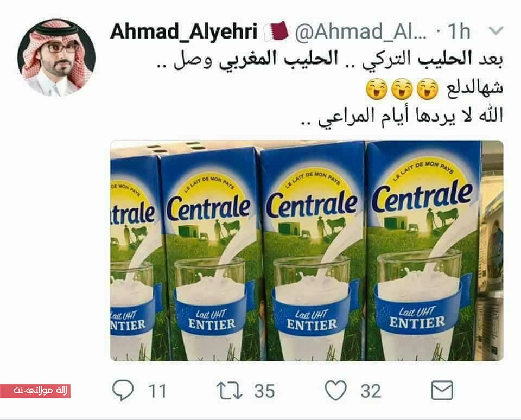Click the likes count 32
The width and height of the screenshot is (521, 420).
point(371,391)
